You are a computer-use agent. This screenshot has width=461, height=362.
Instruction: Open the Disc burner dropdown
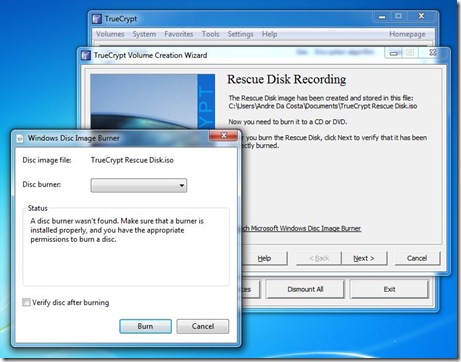pos(139,185)
